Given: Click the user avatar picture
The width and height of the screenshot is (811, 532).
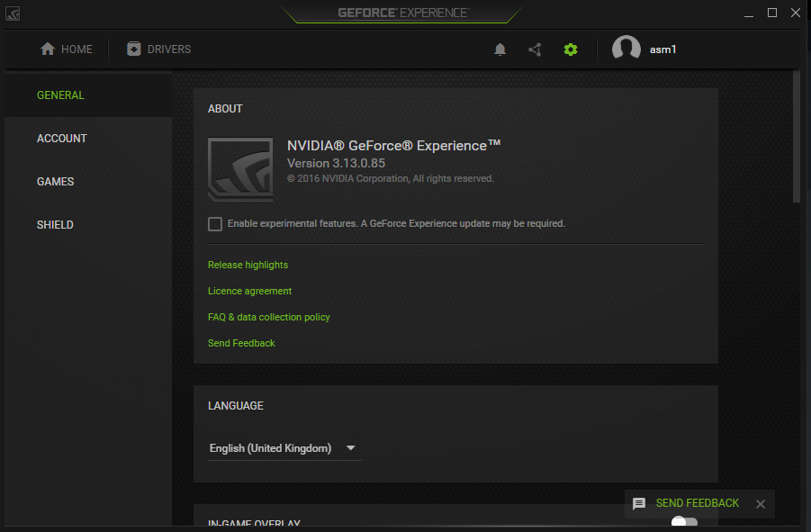Looking at the screenshot, I should pyautogui.click(x=626, y=50).
